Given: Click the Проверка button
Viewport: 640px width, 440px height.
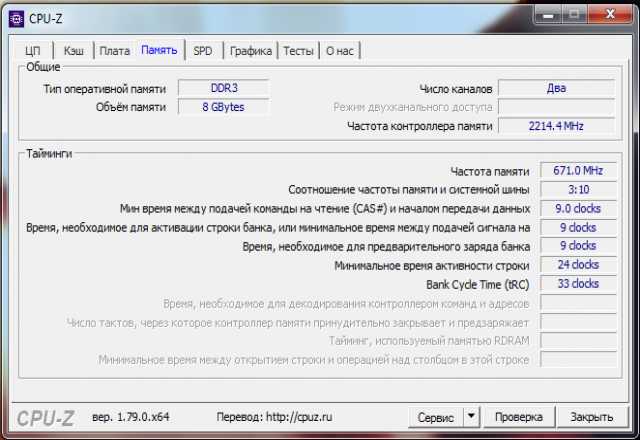Looking at the screenshot, I should pyautogui.click(x=519, y=417).
